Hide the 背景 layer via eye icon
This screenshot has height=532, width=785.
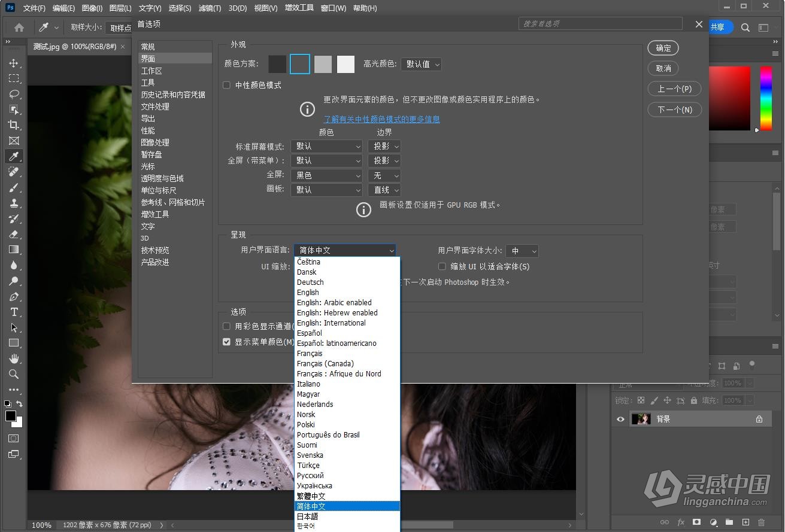(x=620, y=419)
